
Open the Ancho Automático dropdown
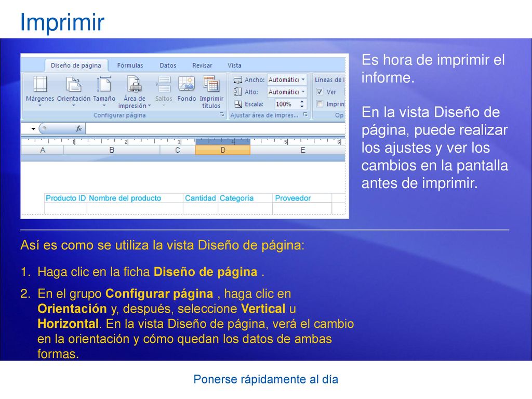click(303, 79)
